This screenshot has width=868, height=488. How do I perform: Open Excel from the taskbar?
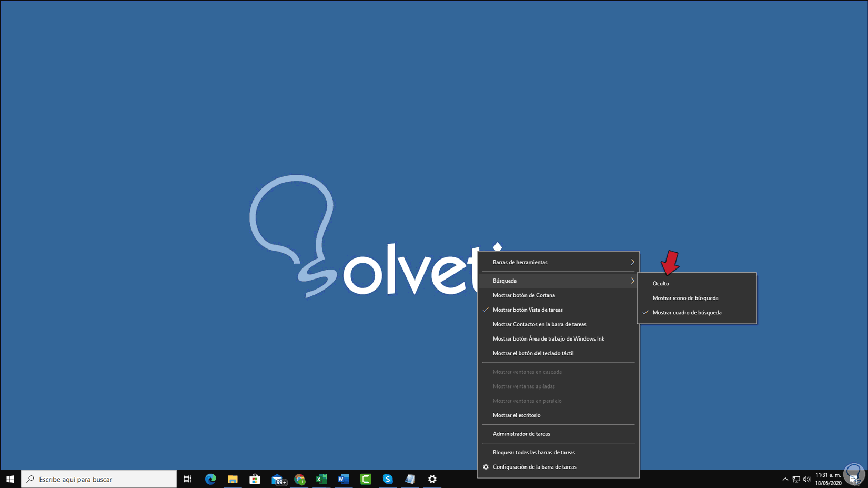[321, 479]
